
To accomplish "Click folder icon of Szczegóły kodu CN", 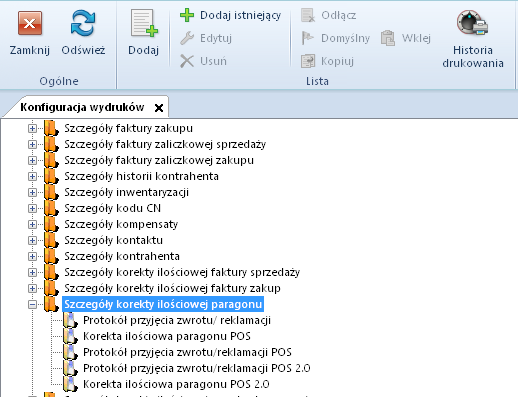I will pyautogui.click(x=51, y=208).
